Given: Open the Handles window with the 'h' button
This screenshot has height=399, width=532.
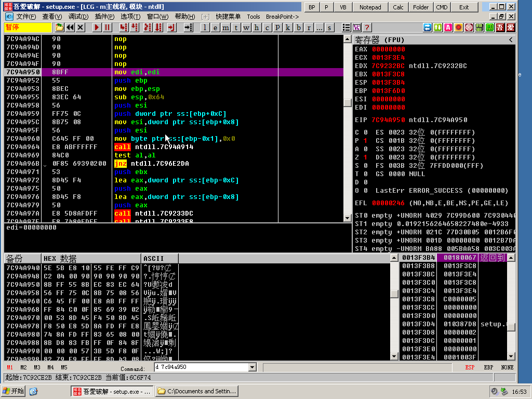Looking at the screenshot, I should [x=257, y=28].
